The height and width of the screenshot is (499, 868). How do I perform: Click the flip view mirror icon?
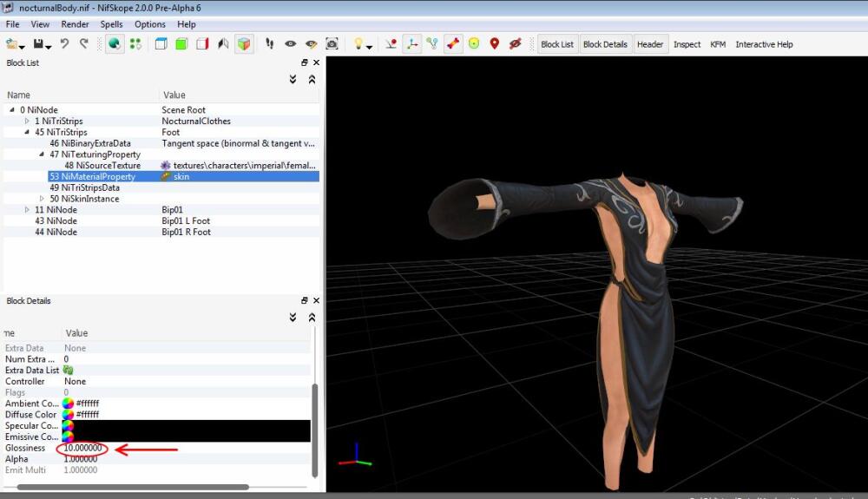tap(224, 43)
